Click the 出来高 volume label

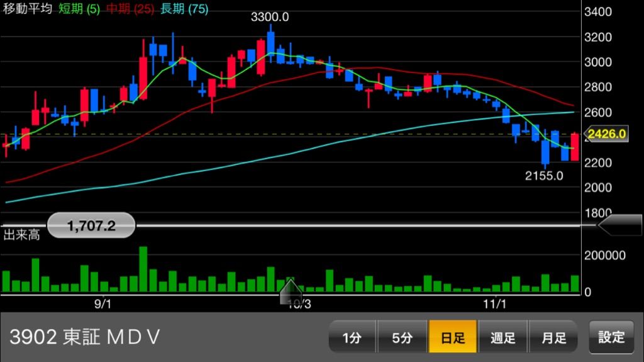22,234
